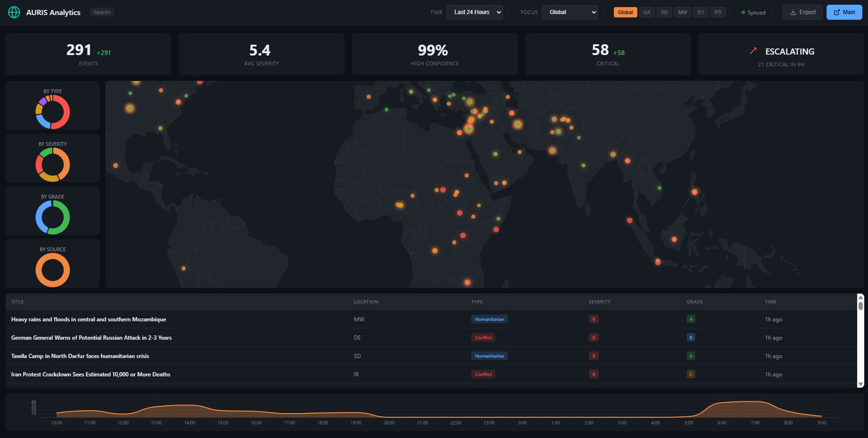Click the ESCALATING trend arrow icon
Viewport: 868px width, 438px height.
[x=753, y=50]
